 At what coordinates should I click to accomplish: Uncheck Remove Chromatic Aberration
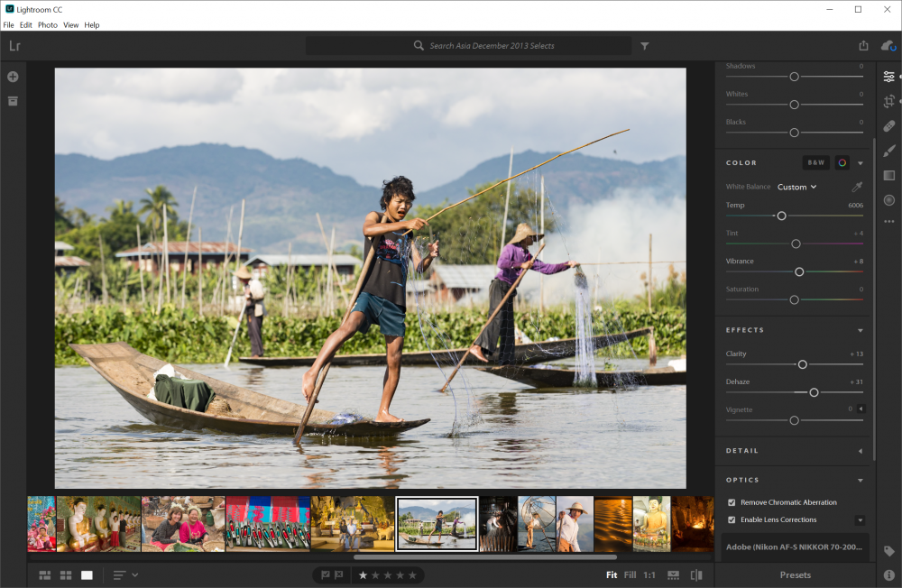click(x=732, y=502)
